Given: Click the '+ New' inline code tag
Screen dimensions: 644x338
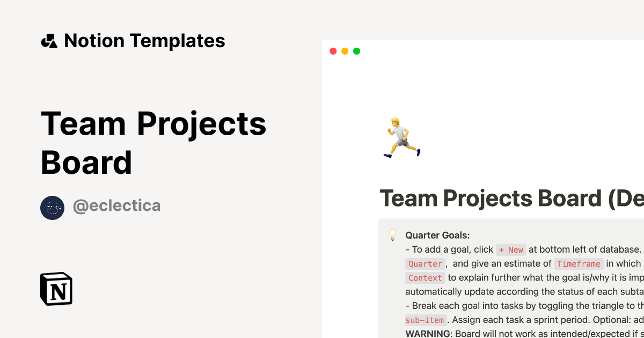Looking at the screenshot, I should [x=510, y=249].
